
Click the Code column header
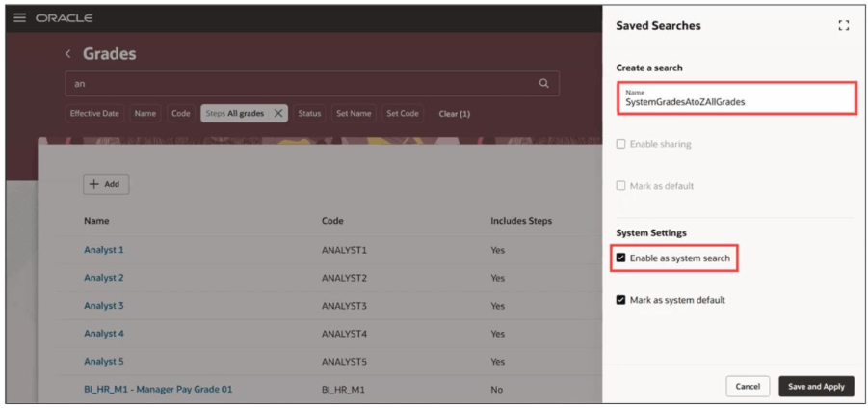332,221
